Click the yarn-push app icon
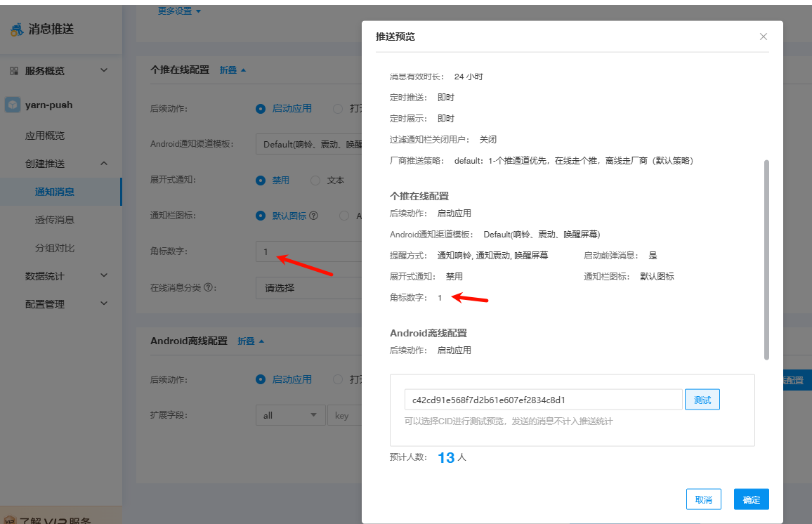Image resolution: width=812 pixels, height=524 pixels. [x=13, y=105]
